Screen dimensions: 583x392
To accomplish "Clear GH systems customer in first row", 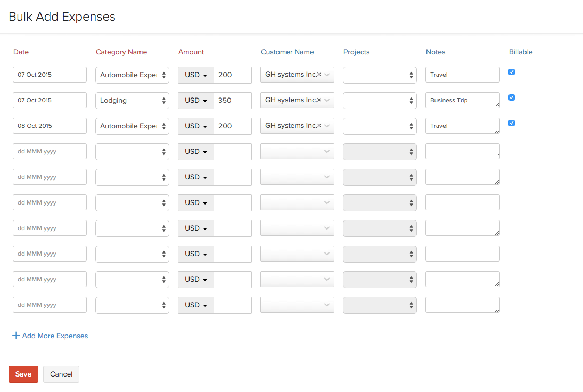I will pyautogui.click(x=319, y=75).
